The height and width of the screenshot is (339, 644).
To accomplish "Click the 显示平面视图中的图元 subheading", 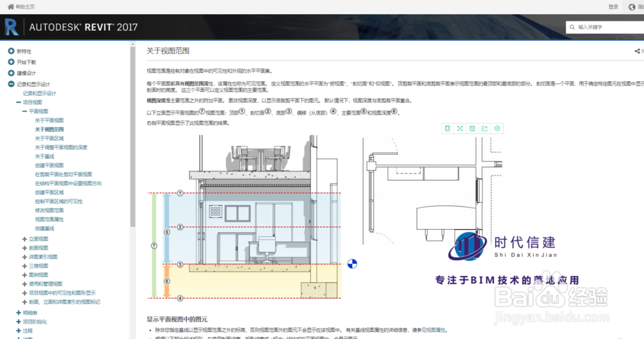I will tap(177, 319).
